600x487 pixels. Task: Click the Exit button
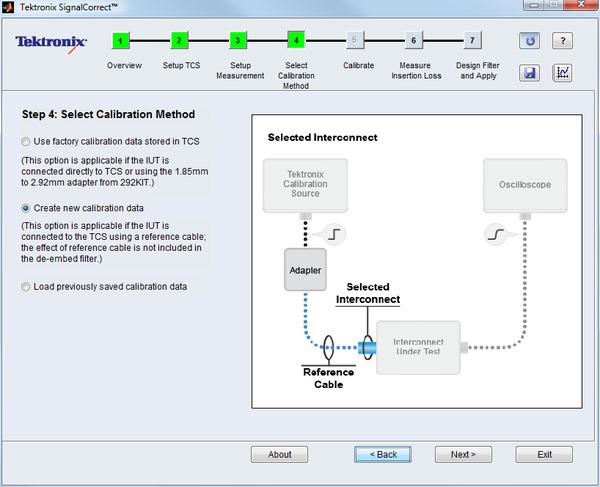(544, 454)
